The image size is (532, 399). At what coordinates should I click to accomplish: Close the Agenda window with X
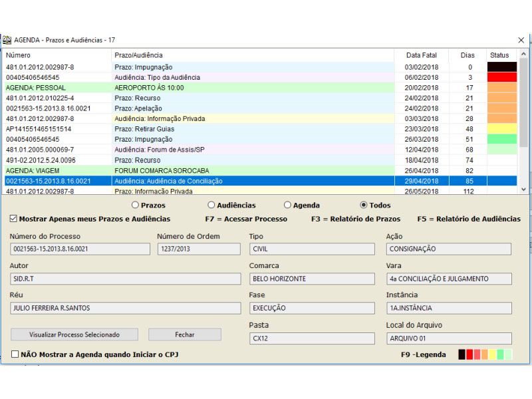[521, 40]
